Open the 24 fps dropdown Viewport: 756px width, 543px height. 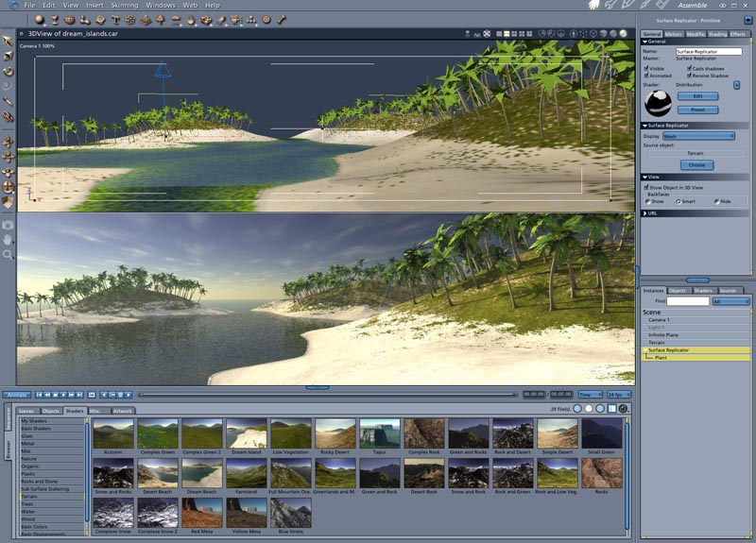619,394
